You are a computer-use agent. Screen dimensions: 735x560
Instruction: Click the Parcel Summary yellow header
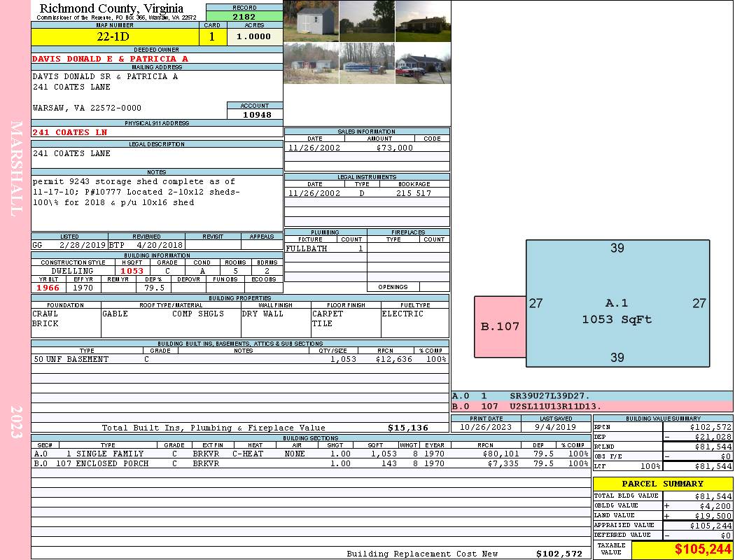[662, 484]
